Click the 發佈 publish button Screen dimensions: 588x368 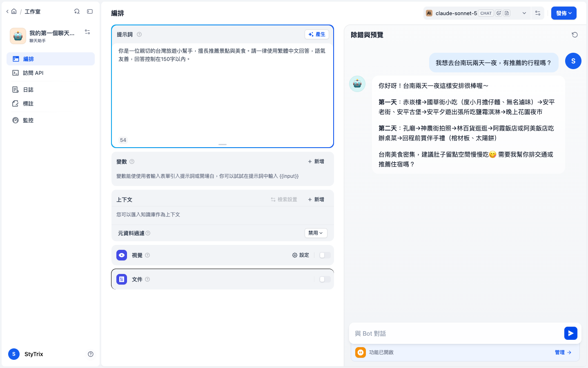pyautogui.click(x=563, y=13)
